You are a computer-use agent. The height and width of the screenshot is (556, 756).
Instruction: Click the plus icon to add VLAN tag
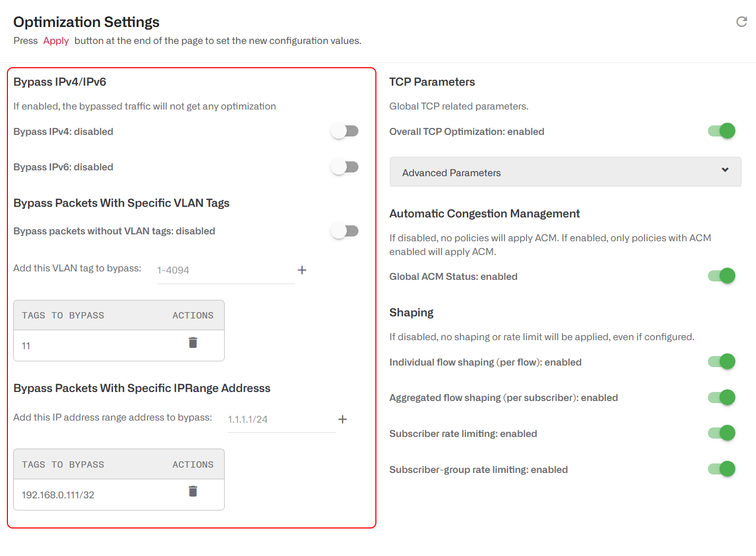coord(302,270)
